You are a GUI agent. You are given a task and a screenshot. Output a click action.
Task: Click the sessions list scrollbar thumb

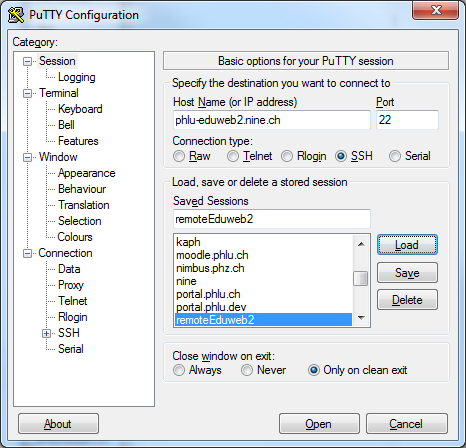[361, 279]
